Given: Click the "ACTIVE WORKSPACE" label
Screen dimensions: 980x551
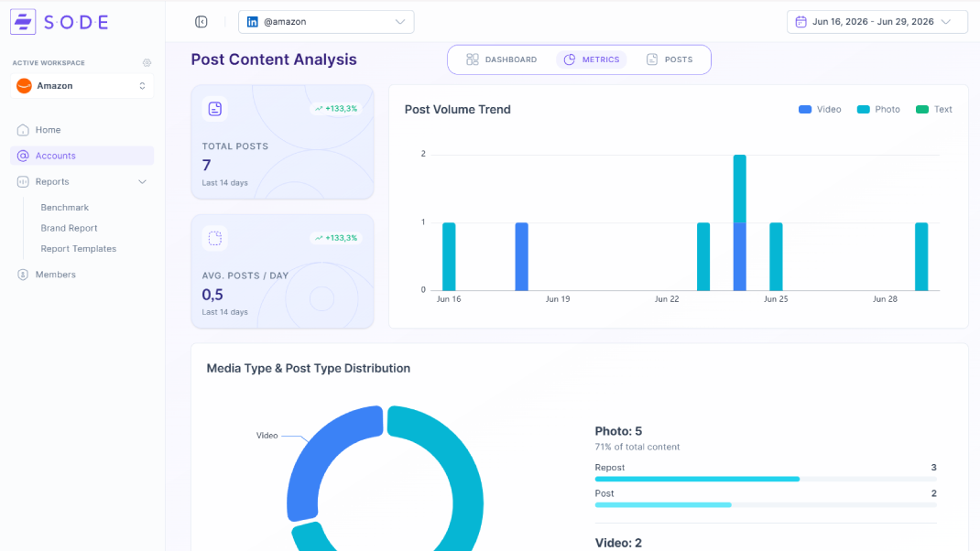Looking at the screenshot, I should click(49, 63).
